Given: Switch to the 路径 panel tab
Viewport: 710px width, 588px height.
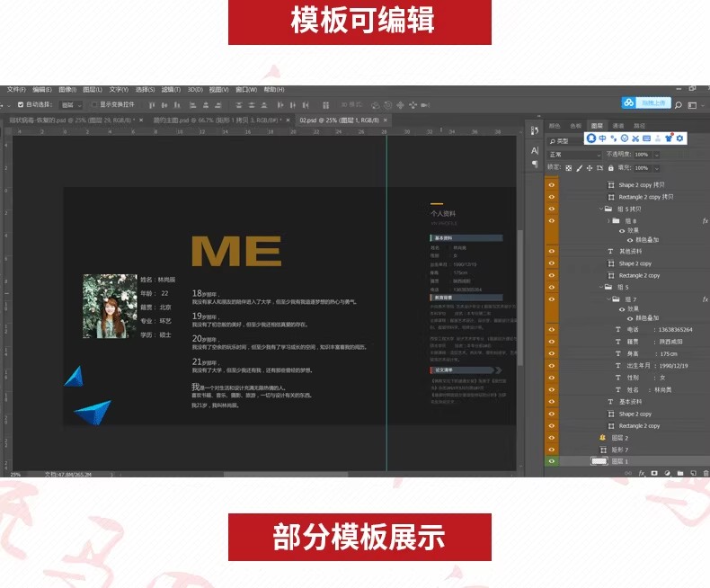Looking at the screenshot, I should [639, 126].
